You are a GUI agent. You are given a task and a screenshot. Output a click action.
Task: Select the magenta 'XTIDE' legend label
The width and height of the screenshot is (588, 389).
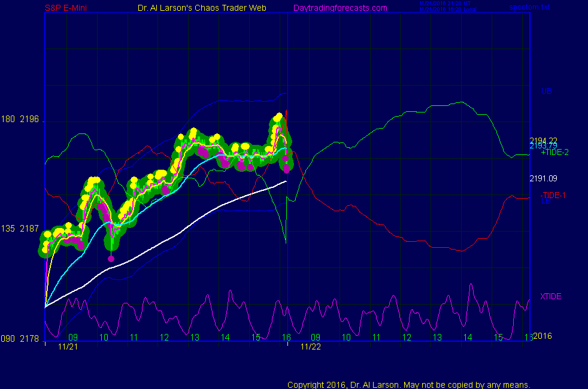coord(550,296)
